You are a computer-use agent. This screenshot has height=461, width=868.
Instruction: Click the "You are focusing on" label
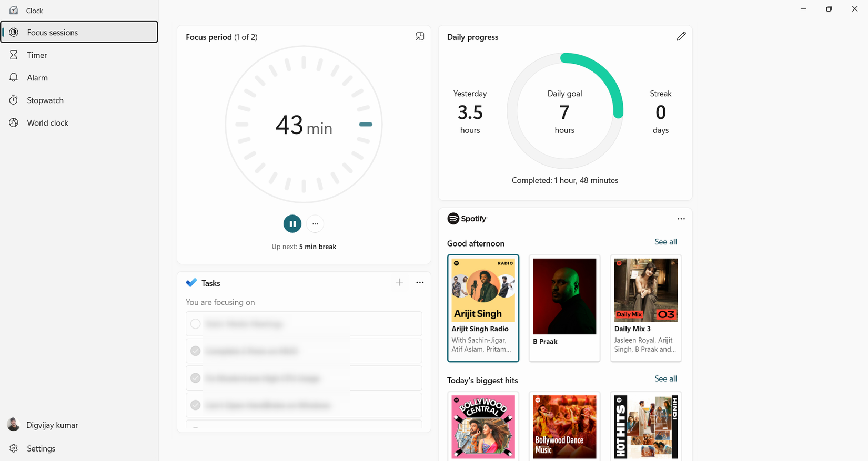[x=220, y=302]
